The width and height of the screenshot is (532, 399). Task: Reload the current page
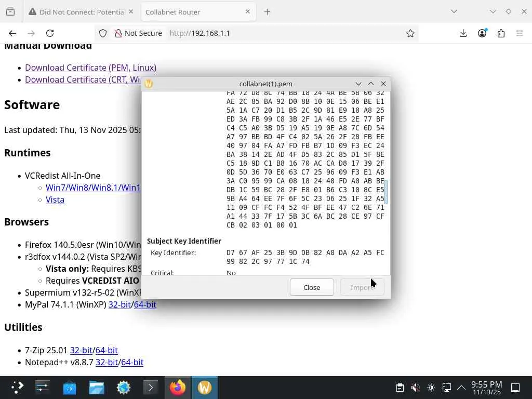point(50,33)
